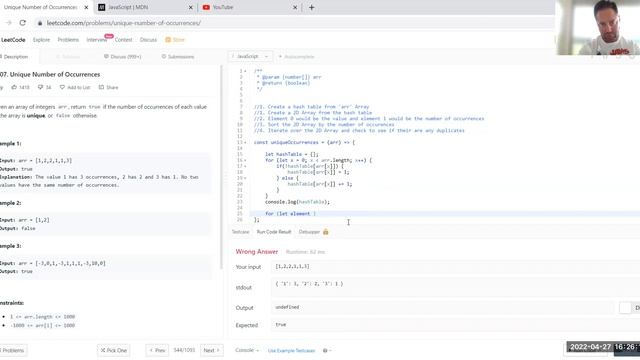Close the YouTube tab
Image resolution: width=640 pixels, height=360 pixels.
click(x=295, y=7)
